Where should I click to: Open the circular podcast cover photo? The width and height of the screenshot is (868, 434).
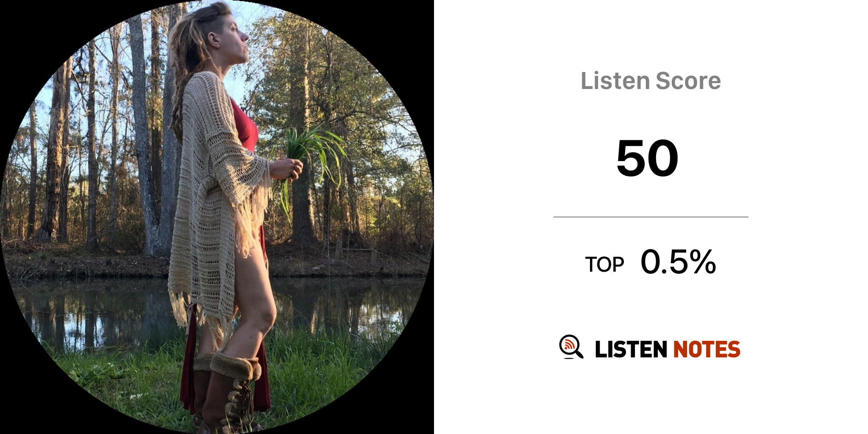[217, 217]
